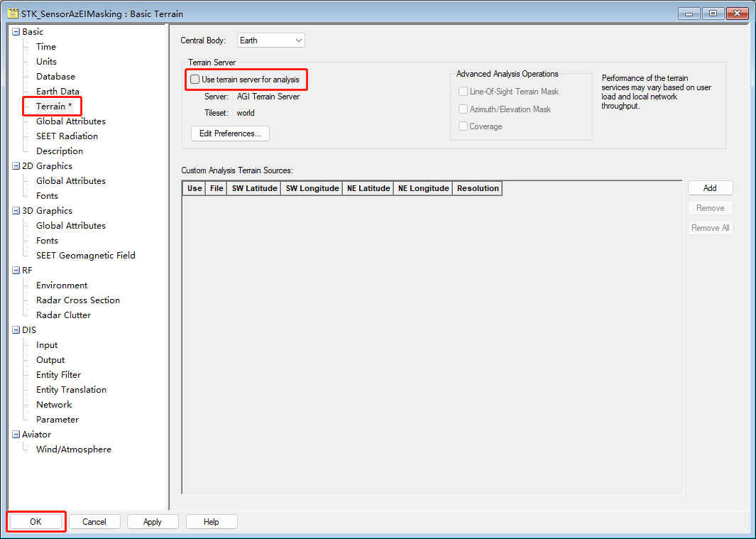
Task: Select Radar Cross Section page
Action: pyautogui.click(x=77, y=300)
